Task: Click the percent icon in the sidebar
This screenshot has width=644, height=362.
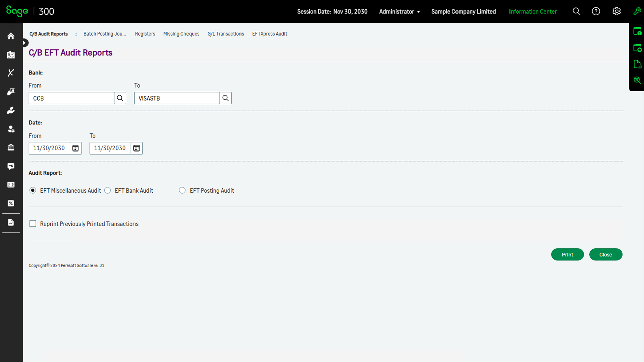Action: pos(11,203)
